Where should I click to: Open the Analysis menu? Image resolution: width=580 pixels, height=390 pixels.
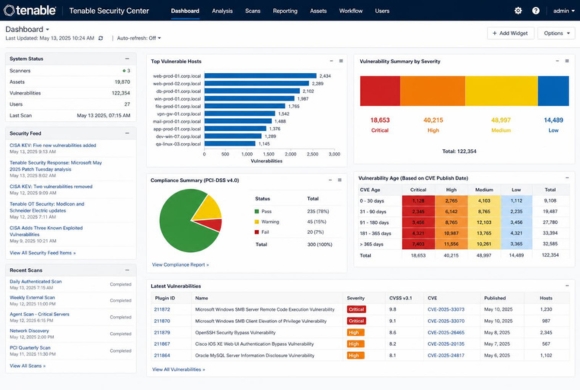[x=222, y=11]
